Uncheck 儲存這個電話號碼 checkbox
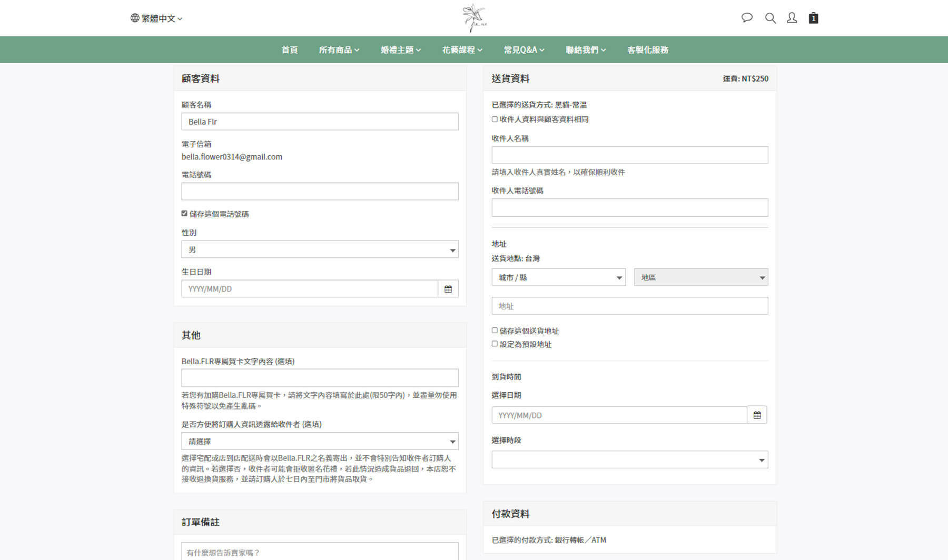This screenshot has width=948, height=560. click(184, 214)
